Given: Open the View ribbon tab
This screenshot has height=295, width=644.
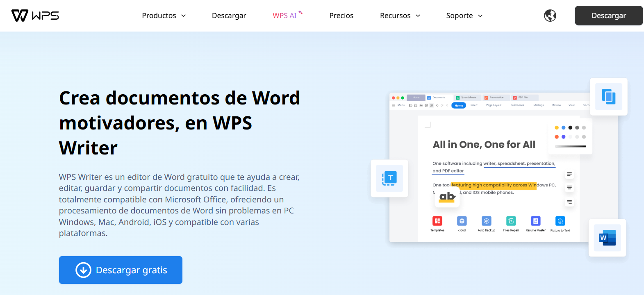Looking at the screenshot, I should 571,105.
